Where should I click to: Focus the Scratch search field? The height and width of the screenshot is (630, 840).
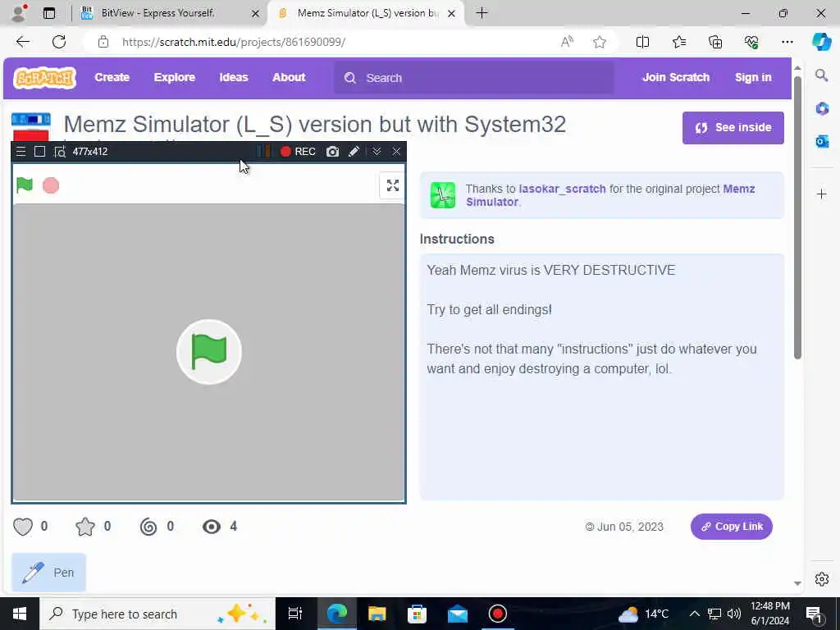coord(473,78)
